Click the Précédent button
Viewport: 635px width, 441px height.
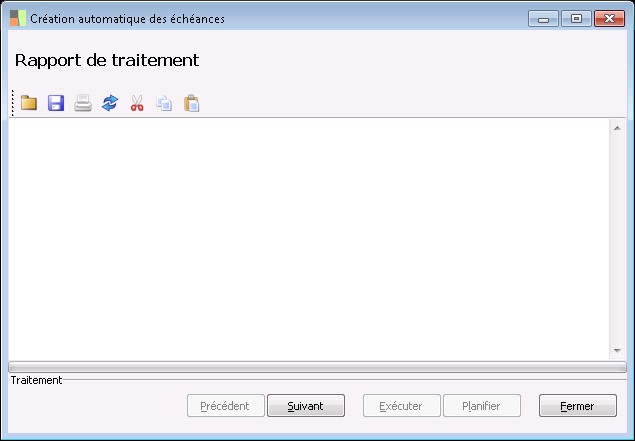pyautogui.click(x=226, y=406)
